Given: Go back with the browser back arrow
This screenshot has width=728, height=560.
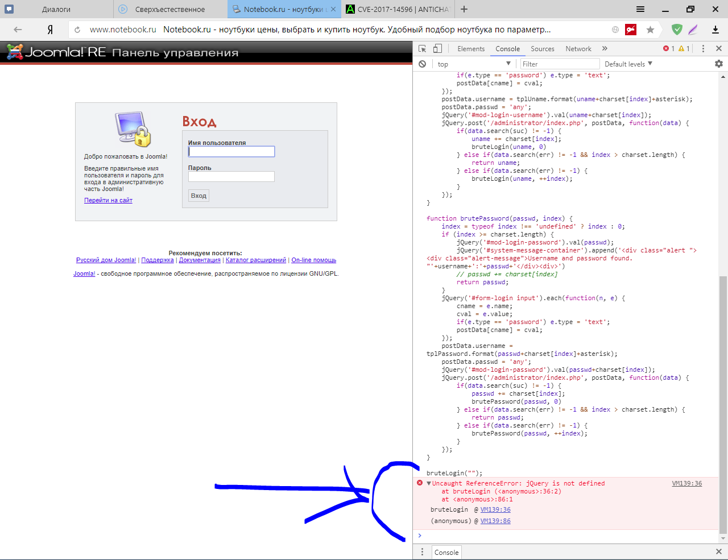Looking at the screenshot, I should [18, 30].
